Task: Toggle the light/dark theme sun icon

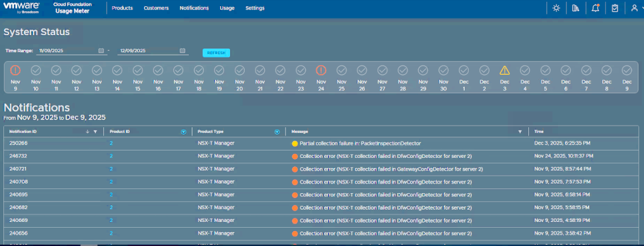Action: coord(556,8)
